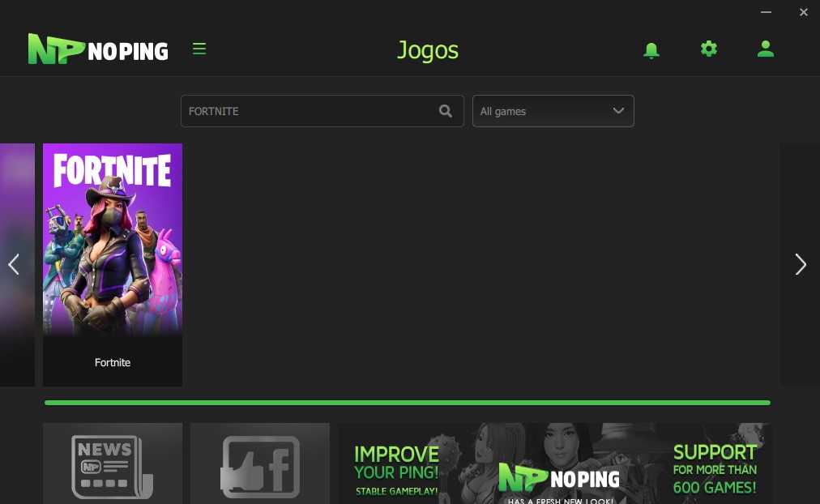Close the NoPing window
The width and height of the screenshot is (820, 504).
(x=804, y=12)
